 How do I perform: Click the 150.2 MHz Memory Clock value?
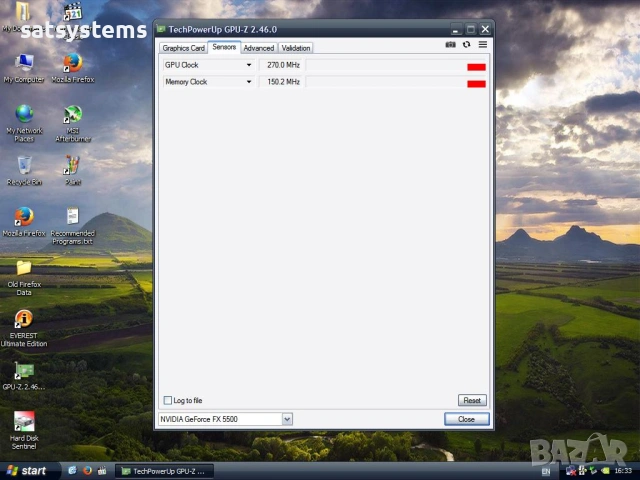(x=283, y=82)
